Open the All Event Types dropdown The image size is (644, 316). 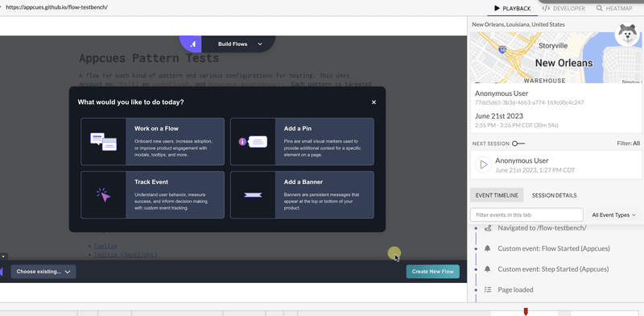[613, 214]
